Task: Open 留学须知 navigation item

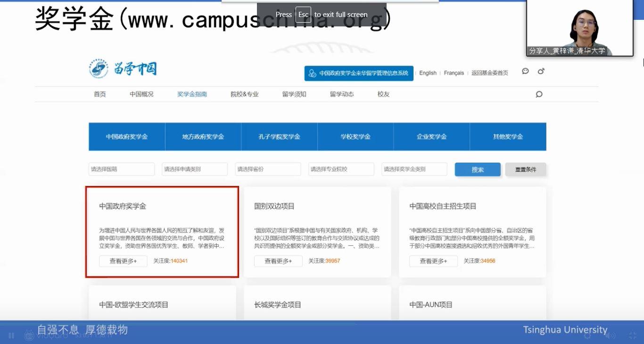Action: (x=294, y=94)
